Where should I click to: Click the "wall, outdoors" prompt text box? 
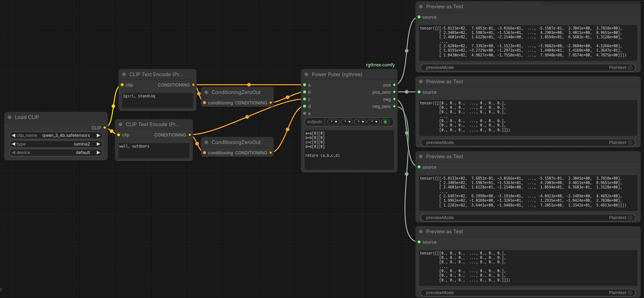154,150
